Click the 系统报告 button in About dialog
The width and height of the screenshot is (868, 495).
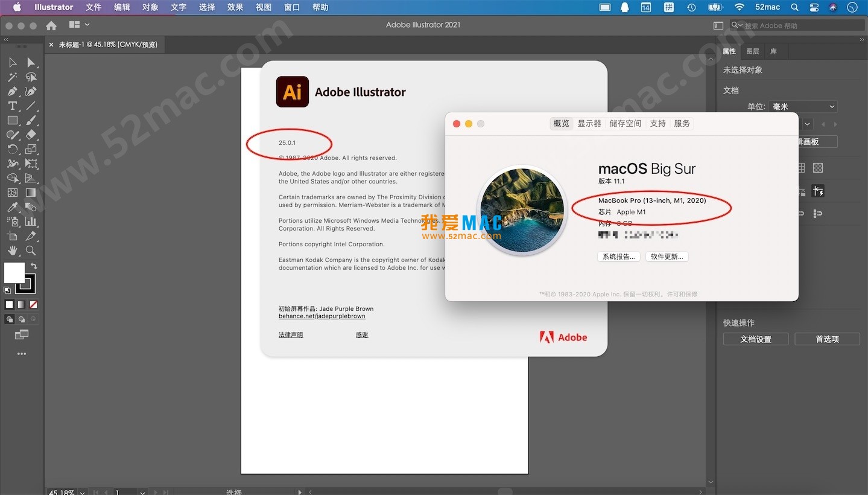click(618, 256)
